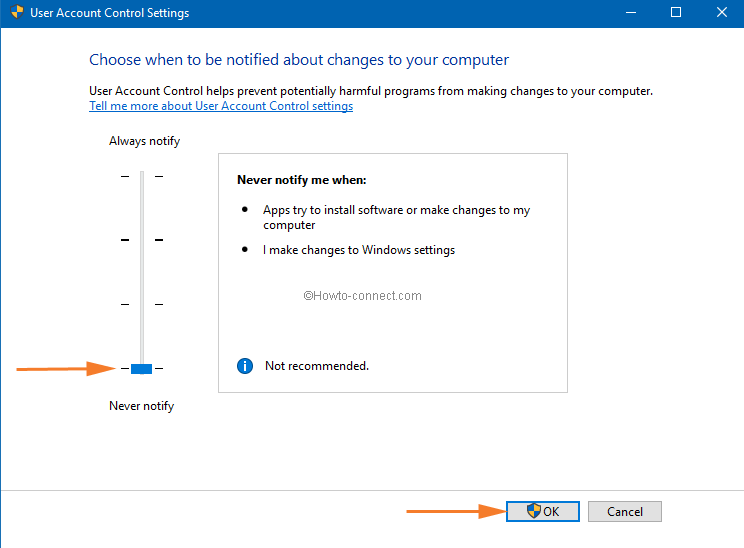
Task: Set slider to the top Always notify tick
Action: (142, 176)
